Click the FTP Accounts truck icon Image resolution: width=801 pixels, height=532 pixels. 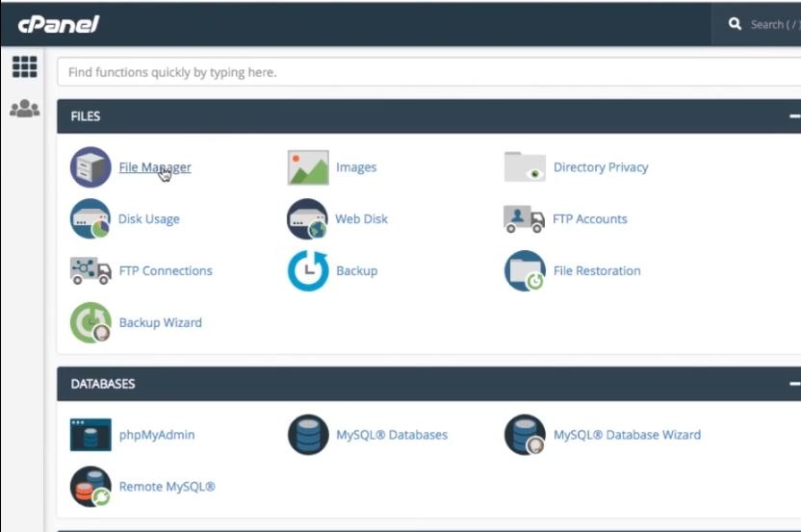(x=524, y=219)
